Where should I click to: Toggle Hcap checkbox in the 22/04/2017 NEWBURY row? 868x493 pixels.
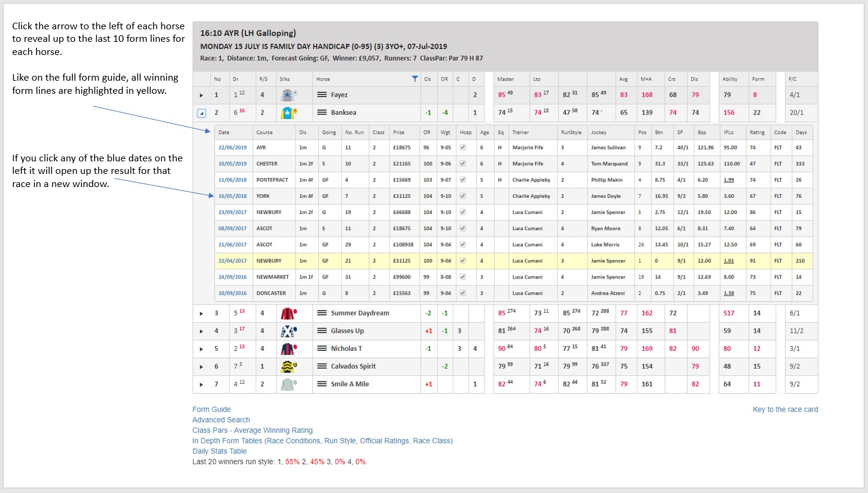462,261
